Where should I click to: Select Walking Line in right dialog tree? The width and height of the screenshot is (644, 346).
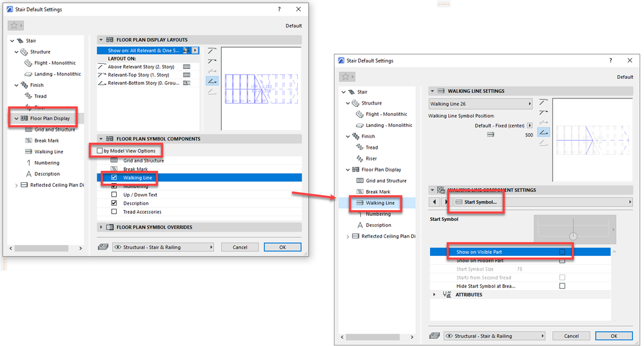[380, 203]
